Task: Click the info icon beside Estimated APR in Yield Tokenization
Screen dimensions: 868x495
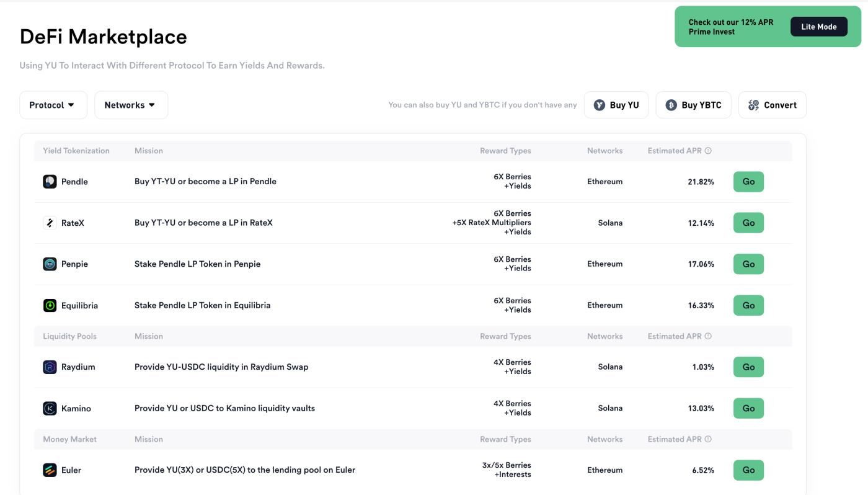Action: (x=708, y=151)
